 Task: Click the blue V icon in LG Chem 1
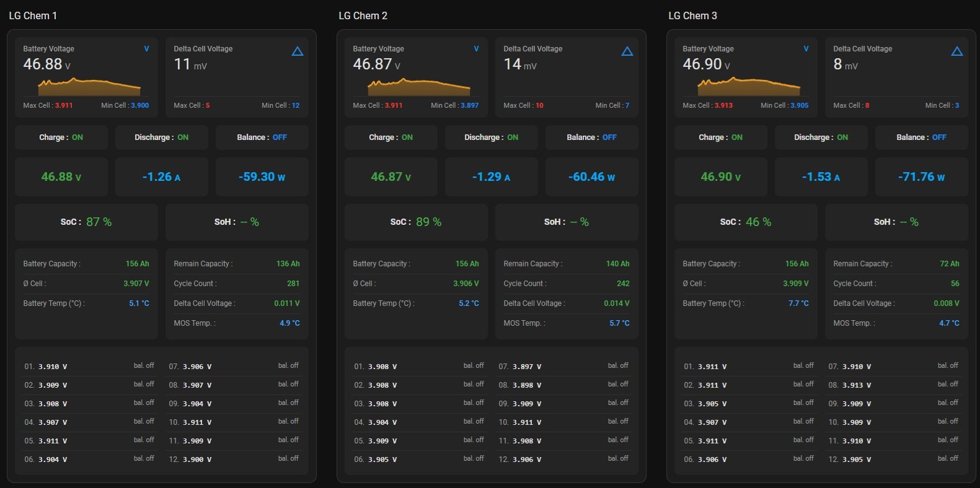point(147,49)
